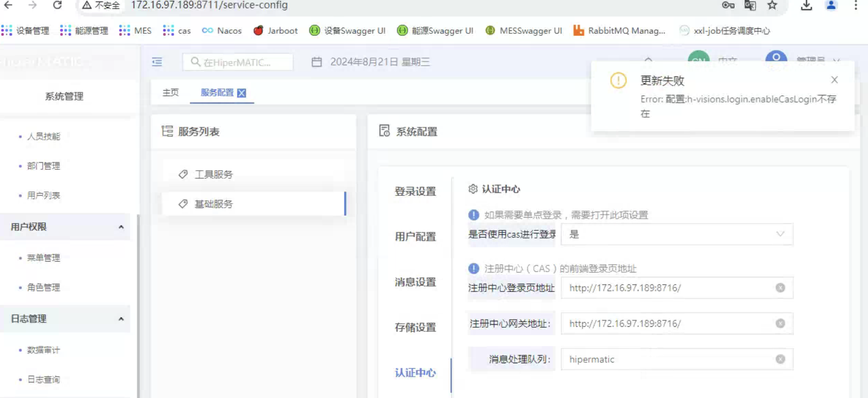
Task: Click the browser address bar URL
Action: click(x=209, y=5)
